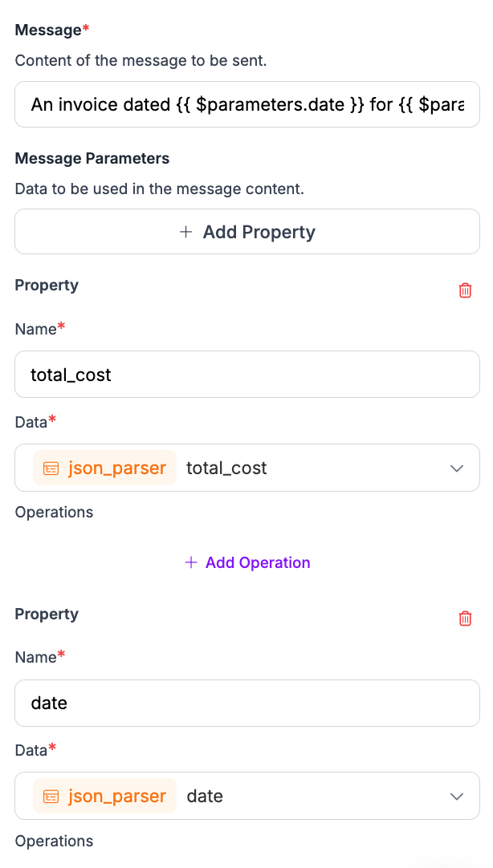Select the orange json_parser chip for total_cost

(104, 468)
